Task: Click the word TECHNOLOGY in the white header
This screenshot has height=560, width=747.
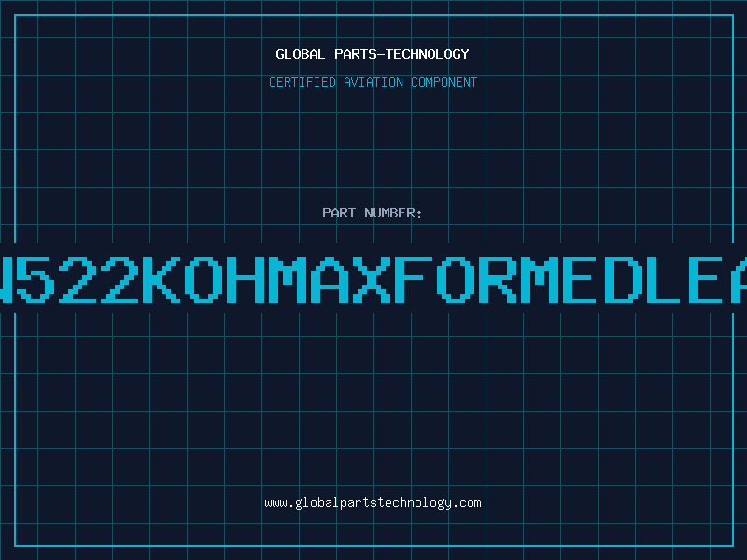Action: [x=428, y=54]
